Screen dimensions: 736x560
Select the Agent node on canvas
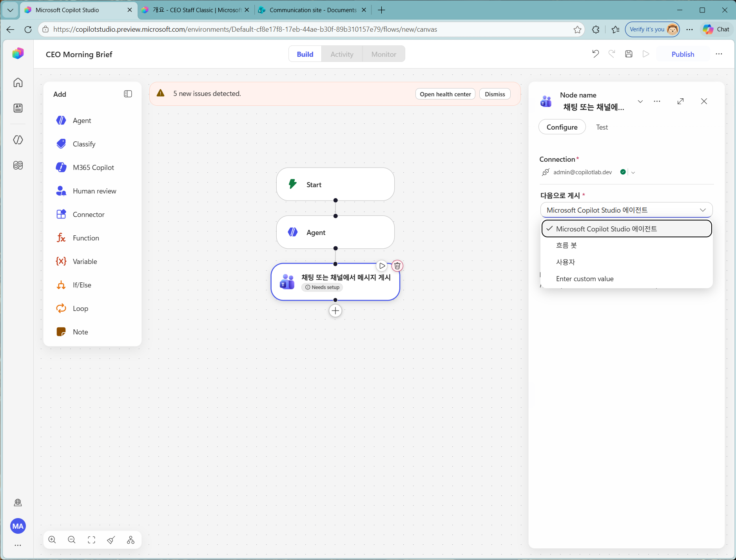pyautogui.click(x=335, y=232)
